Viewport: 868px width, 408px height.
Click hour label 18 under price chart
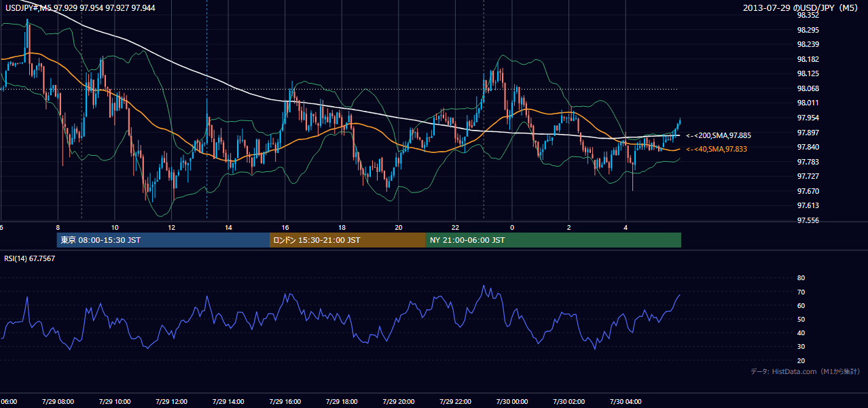pyautogui.click(x=342, y=227)
